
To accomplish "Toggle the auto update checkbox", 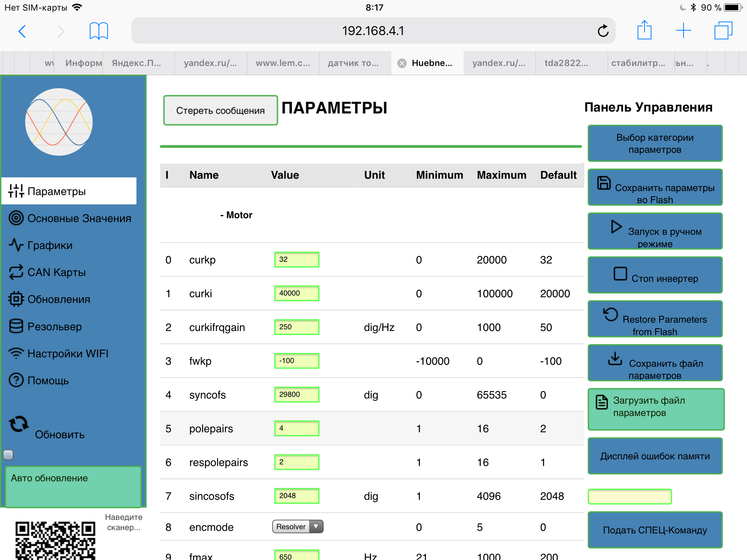I will (8, 455).
